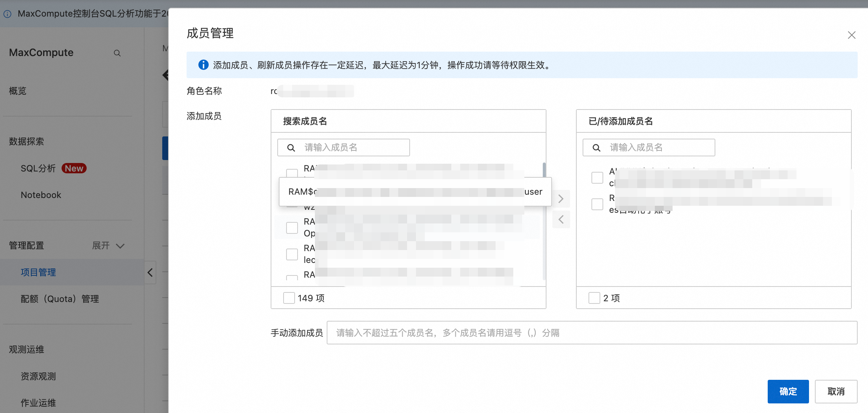The width and height of the screenshot is (868, 413).
Task: Click the magnifier icon in the 搜索成员名 search box
Action: (291, 147)
